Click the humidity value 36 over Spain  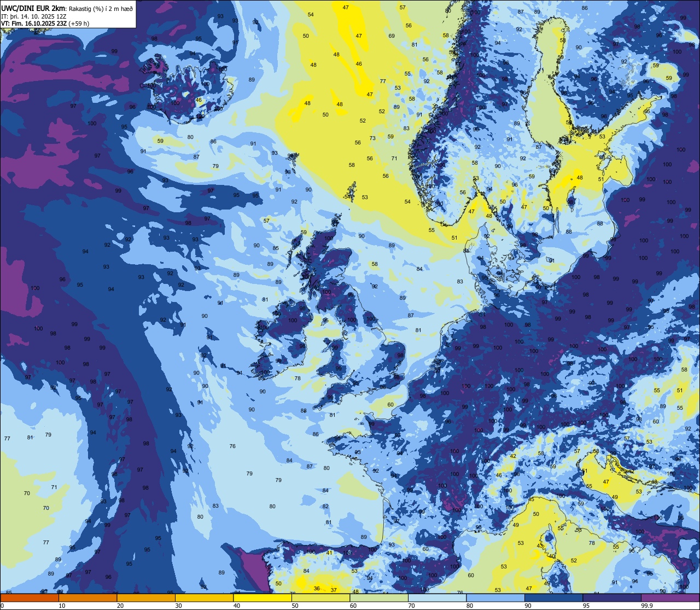click(317, 589)
